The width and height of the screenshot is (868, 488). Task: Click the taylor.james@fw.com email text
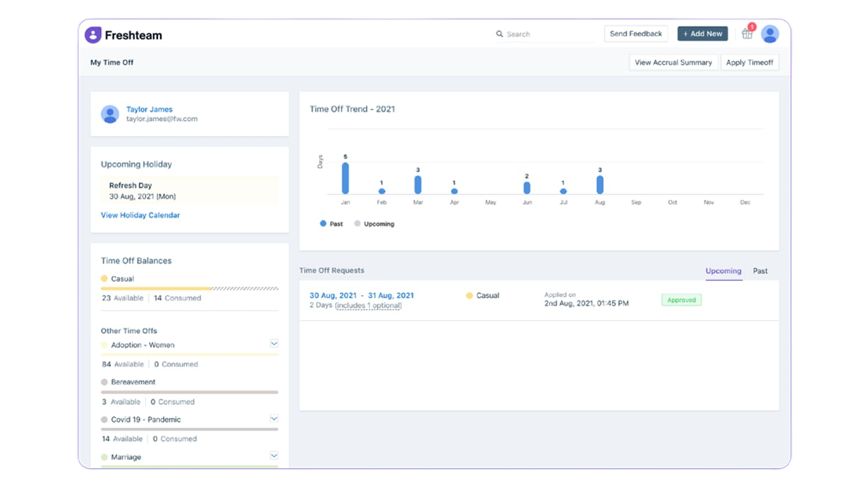click(162, 119)
